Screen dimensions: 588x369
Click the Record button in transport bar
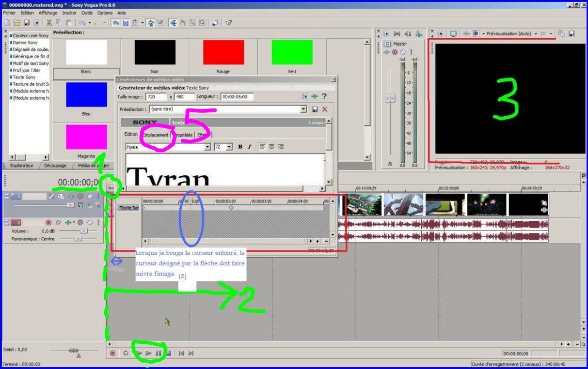tap(112, 353)
